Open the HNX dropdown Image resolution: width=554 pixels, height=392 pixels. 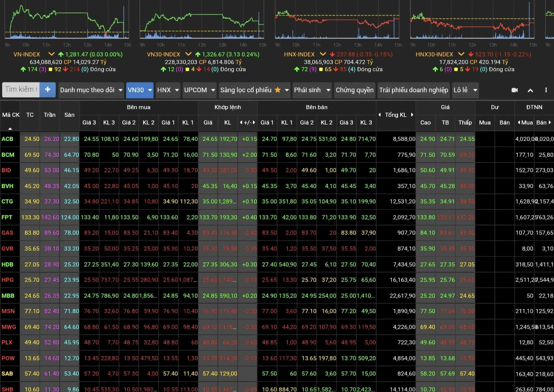[x=168, y=90]
